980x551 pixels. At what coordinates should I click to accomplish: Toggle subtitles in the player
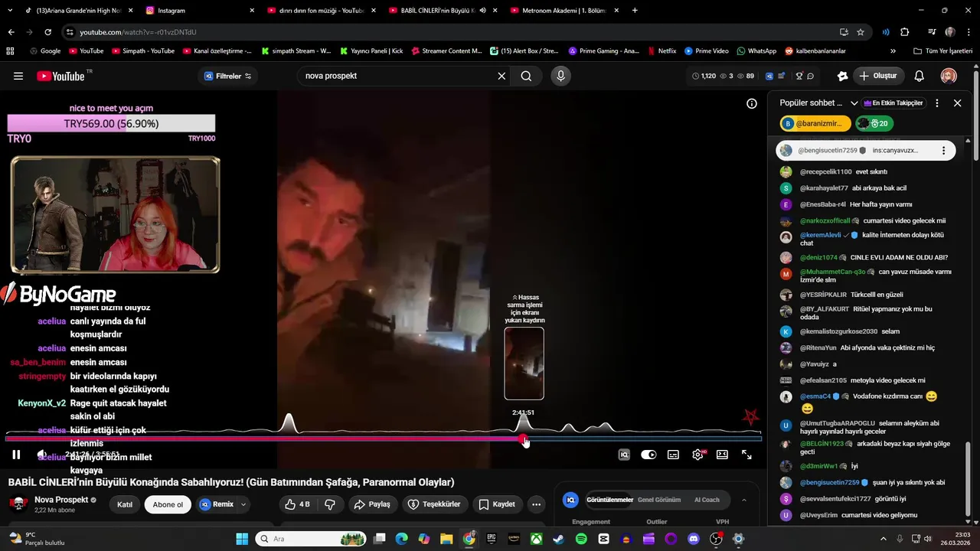click(x=673, y=455)
